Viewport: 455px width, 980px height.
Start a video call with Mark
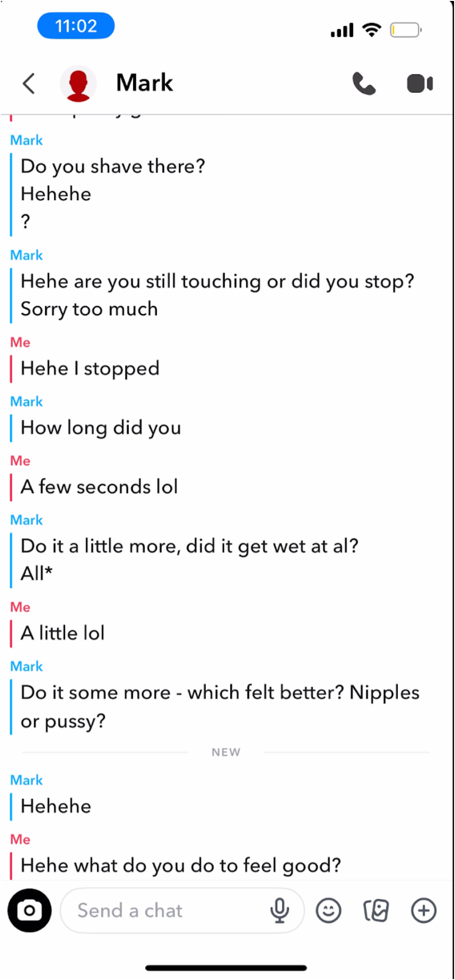click(x=419, y=84)
